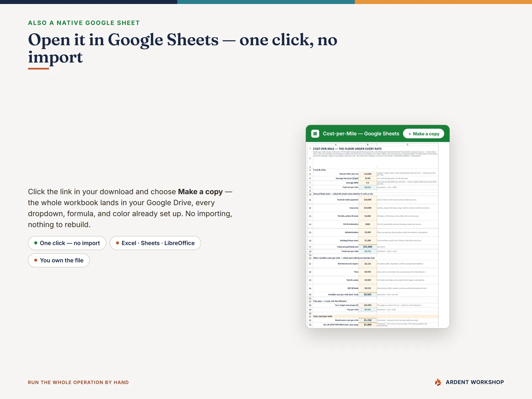Screen dimensions: 532x399
Task: Select column A header in the sheet
Action: (335, 145)
